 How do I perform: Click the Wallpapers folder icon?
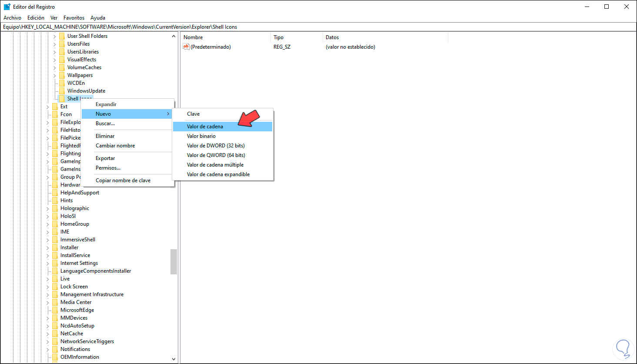(x=62, y=75)
